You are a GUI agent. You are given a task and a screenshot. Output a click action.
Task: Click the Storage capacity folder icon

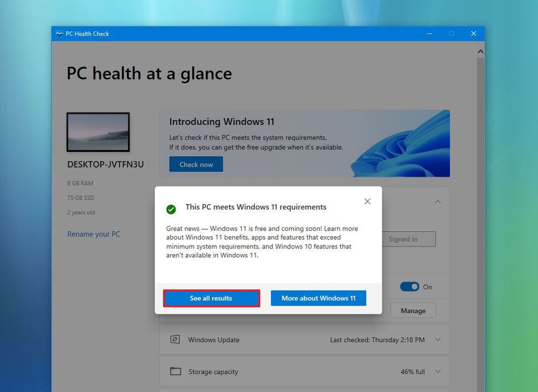pos(175,371)
